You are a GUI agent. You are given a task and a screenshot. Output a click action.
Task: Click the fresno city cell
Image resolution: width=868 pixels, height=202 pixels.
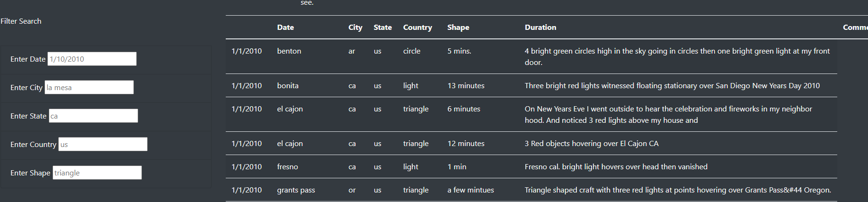pyautogui.click(x=287, y=167)
